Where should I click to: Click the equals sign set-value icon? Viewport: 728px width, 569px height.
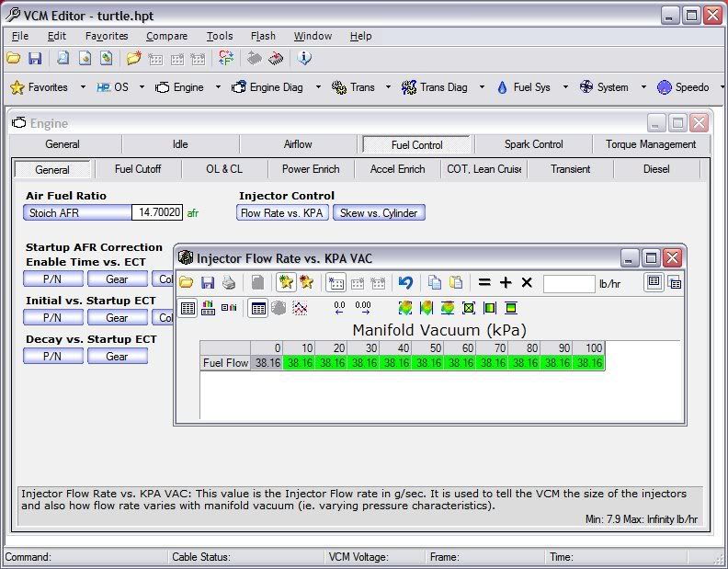[484, 282]
